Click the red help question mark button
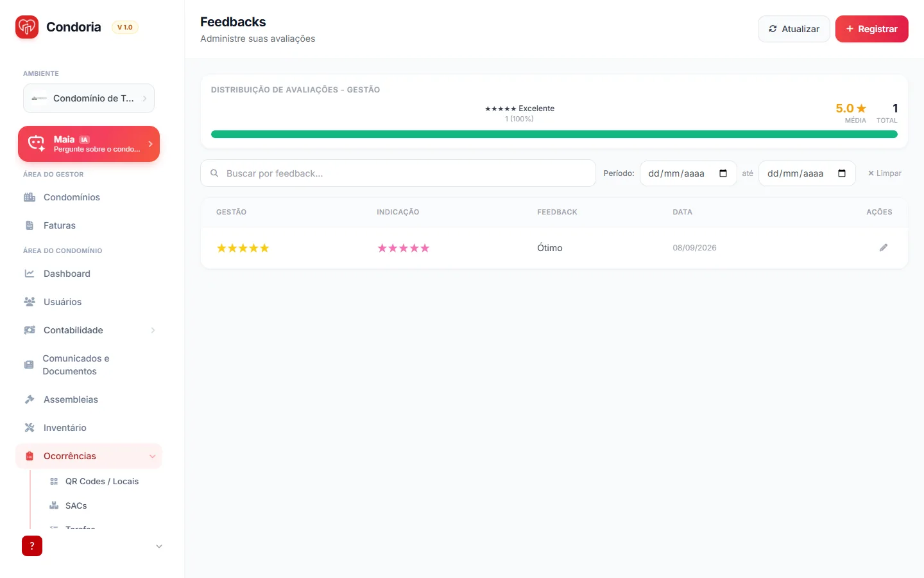Viewport: 924px width, 578px height. pos(32,546)
